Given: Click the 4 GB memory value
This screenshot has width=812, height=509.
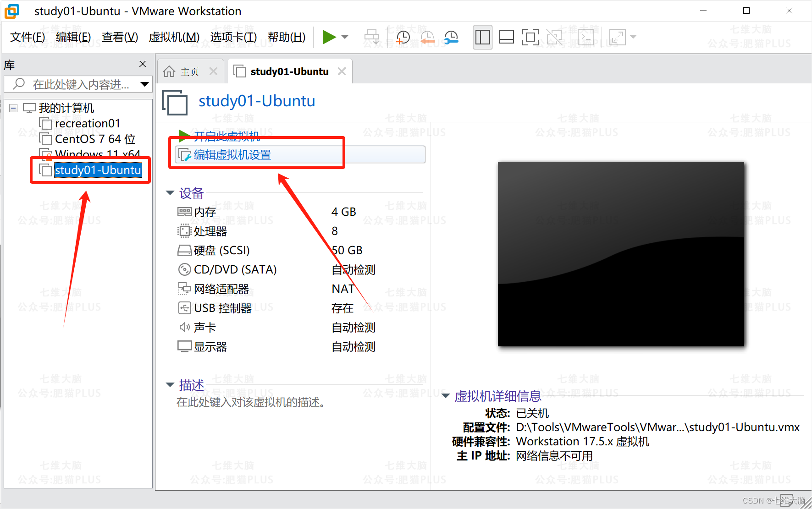Looking at the screenshot, I should [343, 212].
